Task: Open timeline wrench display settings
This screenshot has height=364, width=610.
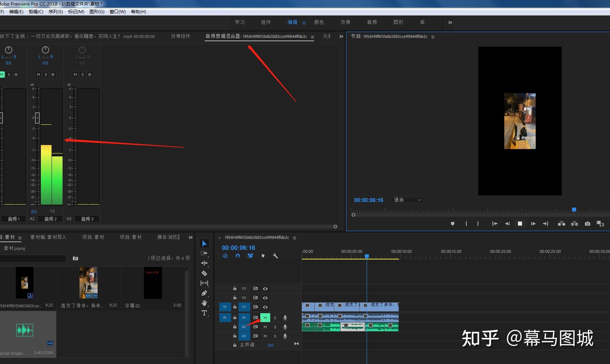Action: tap(275, 256)
